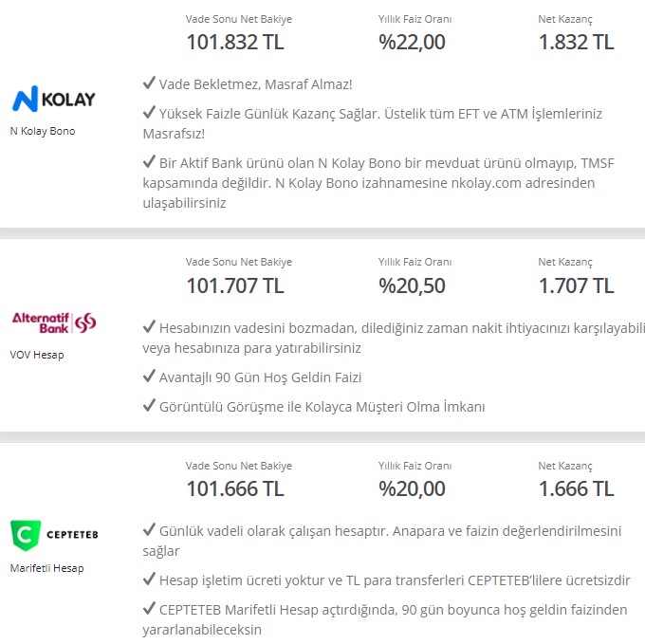Open the VOV Hesap product link
Viewport: 645px width, 644px height.
(x=37, y=355)
